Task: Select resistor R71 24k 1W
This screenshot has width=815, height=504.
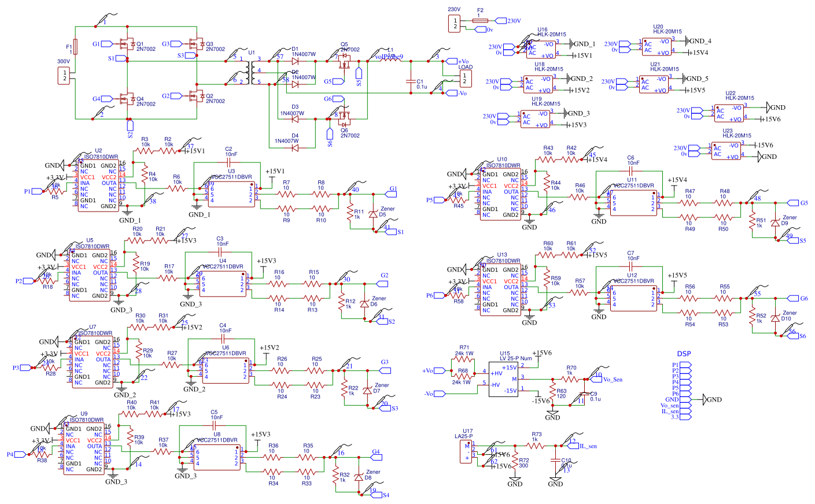Action: pos(463,359)
